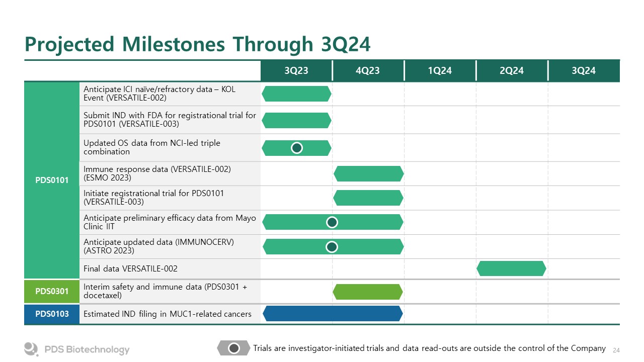The height and width of the screenshot is (362, 644).
Task: Click the blue Estimated IND filing timeline bar
Action: tap(332, 314)
